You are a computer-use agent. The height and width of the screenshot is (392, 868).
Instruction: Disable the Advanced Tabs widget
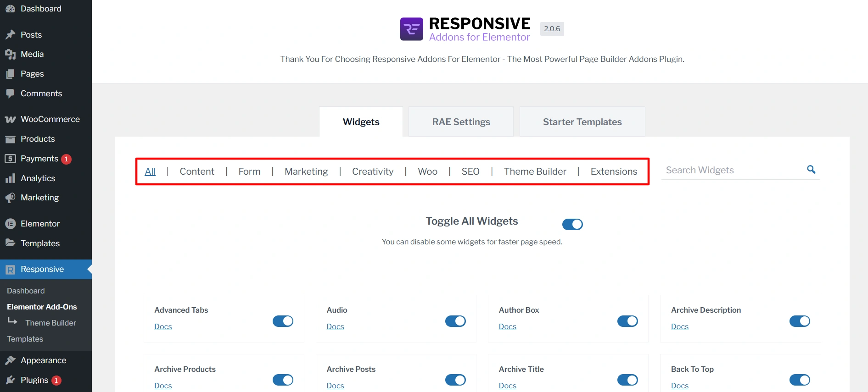[x=283, y=321]
